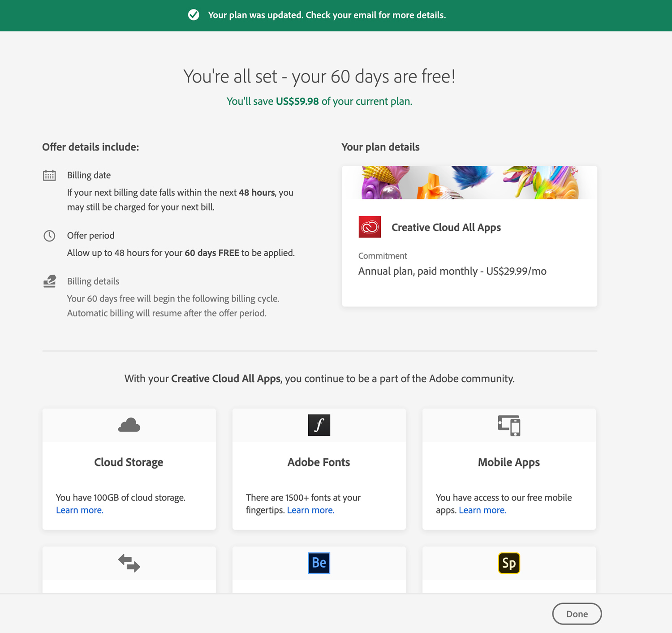672x633 pixels.
Task: Open Learn more for Adobe Fonts
Action: [x=310, y=510]
